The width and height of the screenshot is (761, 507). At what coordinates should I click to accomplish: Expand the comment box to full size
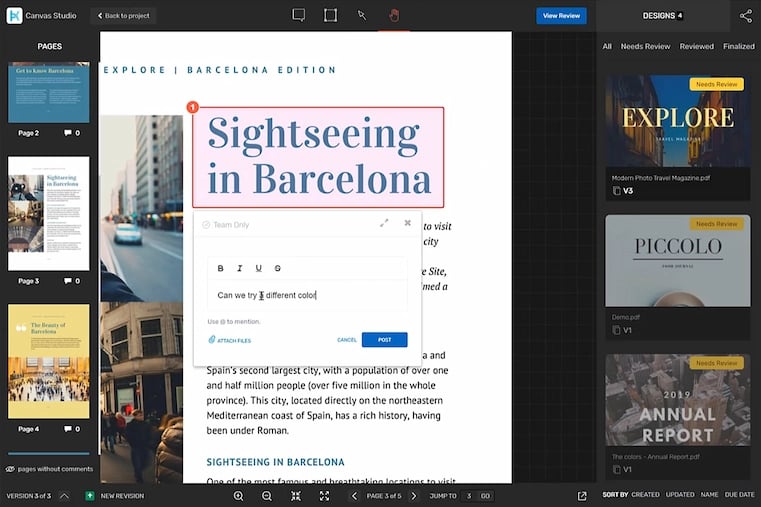384,223
